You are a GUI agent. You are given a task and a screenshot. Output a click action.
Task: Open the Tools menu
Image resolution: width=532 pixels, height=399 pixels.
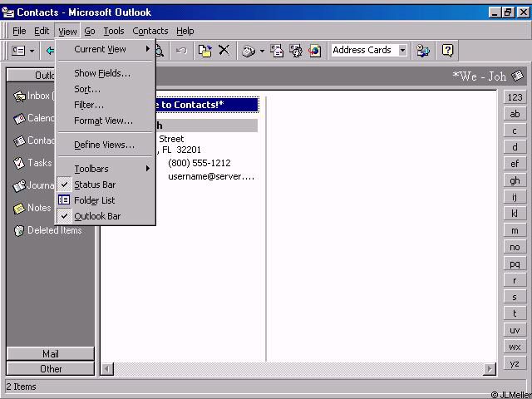pyautogui.click(x=114, y=32)
